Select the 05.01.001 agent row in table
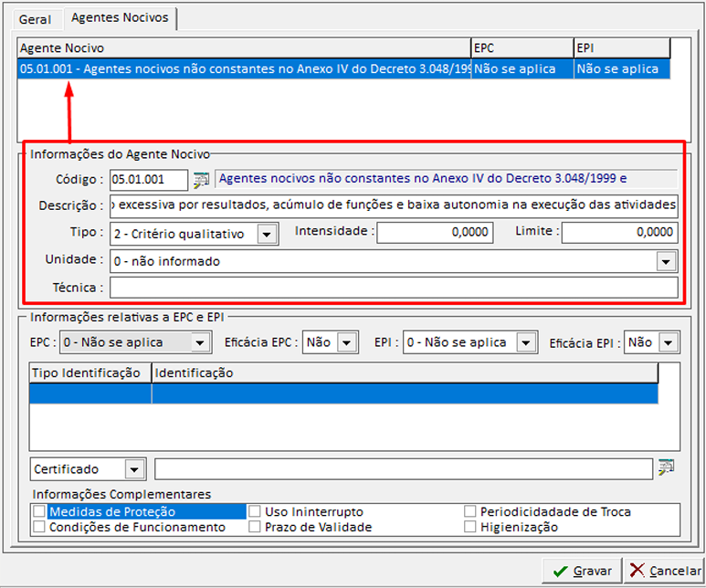The height and width of the screenshot is (588, 706). tap(244, 69)
